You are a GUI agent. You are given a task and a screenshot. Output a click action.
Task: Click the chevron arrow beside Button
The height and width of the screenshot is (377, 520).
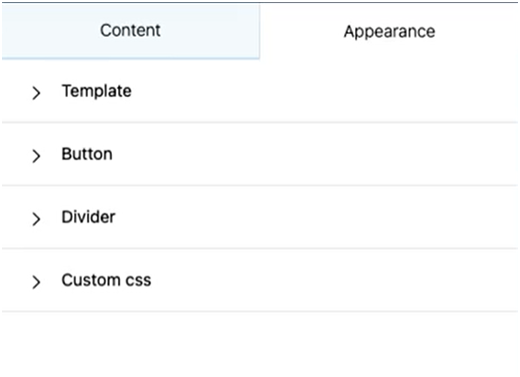[36, 156]
